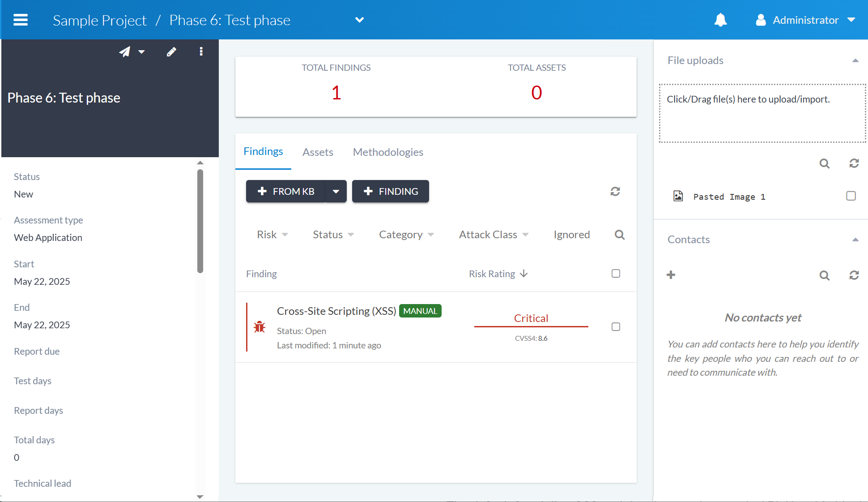Image resolution: width=868 pixels, height=502 pixels.
Task: Click the pencil edit phase icon
Action: [x=171, y=52]
